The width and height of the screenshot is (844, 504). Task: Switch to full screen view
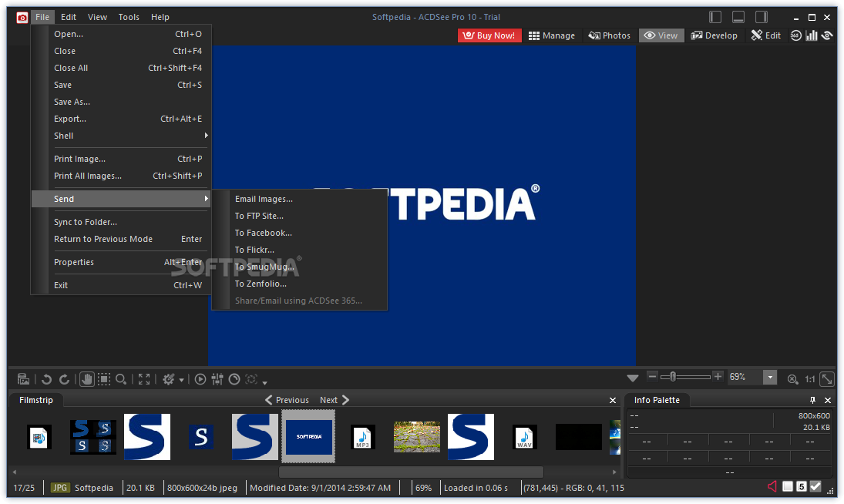click(144, 379)
